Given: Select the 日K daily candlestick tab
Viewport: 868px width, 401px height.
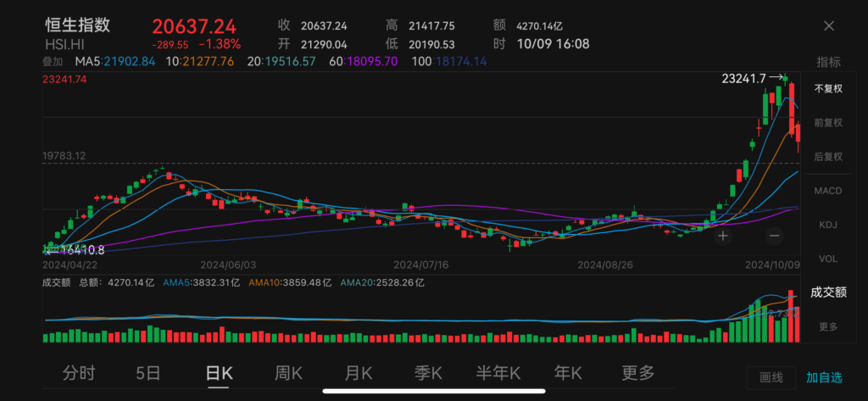Looking at the screenshot, I should pyautogui.click(x=220, y=373).
